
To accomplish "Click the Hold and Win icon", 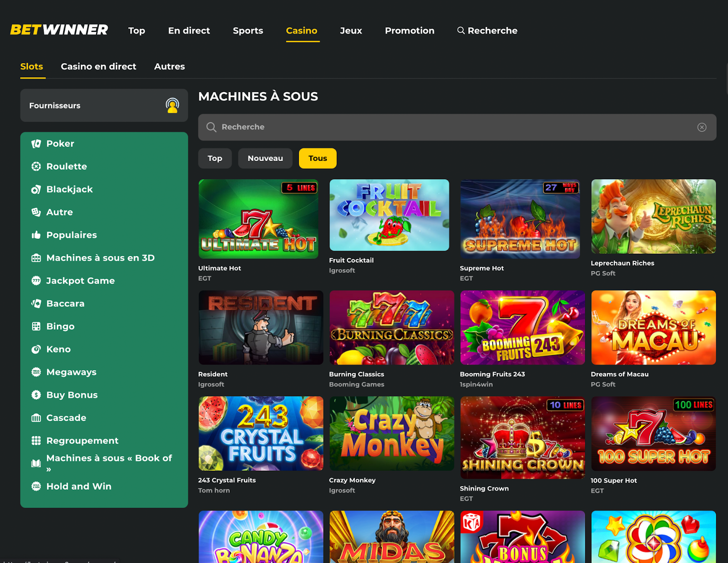I will tap(36, 486).
